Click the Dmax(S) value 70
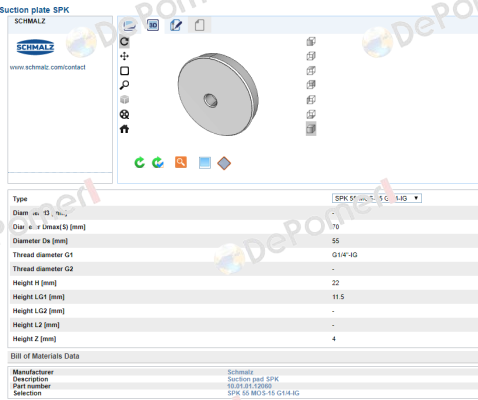 pyautogui.click(x=336, y=227)
